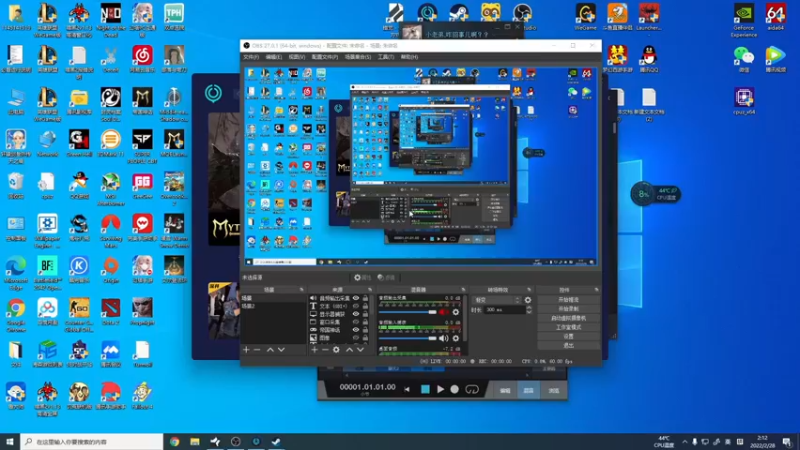
Task: Click play in background window transport bar
Action: pos(440,389)
